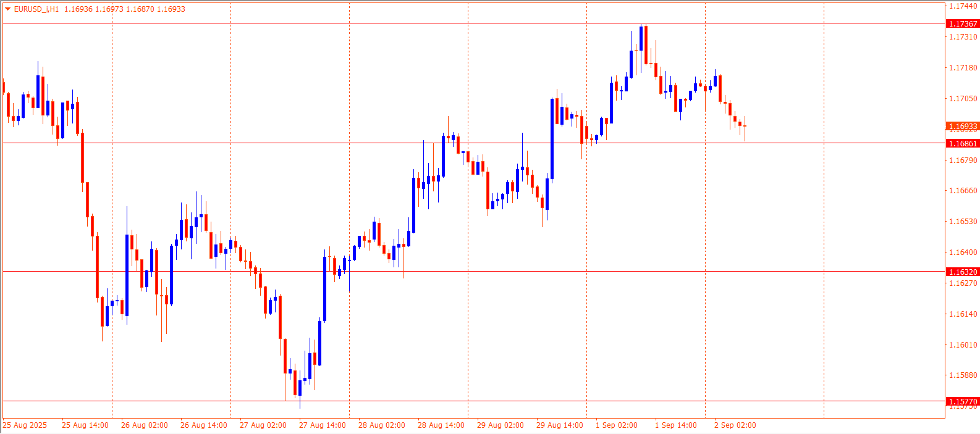Click the 1.17440 price scale value

coord(963,6)
